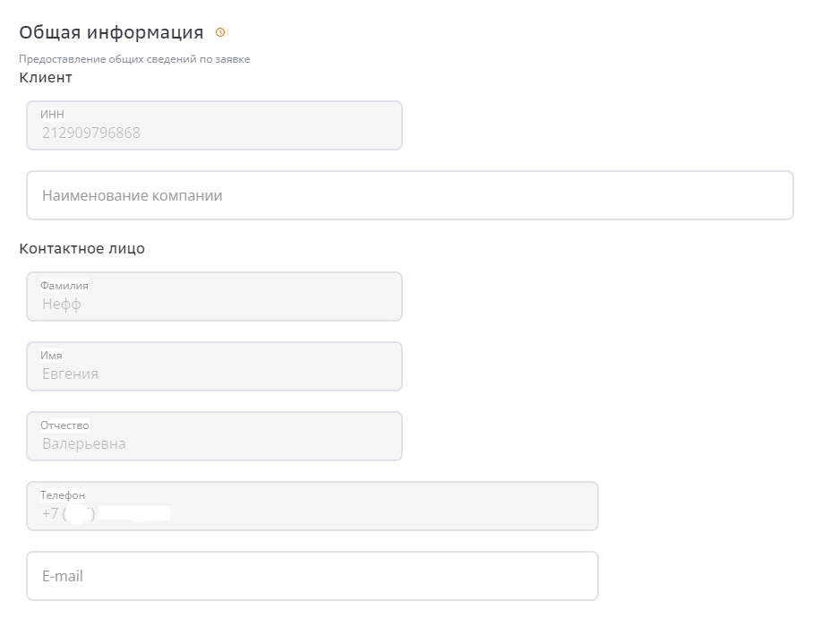Focus the 'E-mail' input field
The width and height of the screenshot is (821, 644).
[x=312, y=576]
